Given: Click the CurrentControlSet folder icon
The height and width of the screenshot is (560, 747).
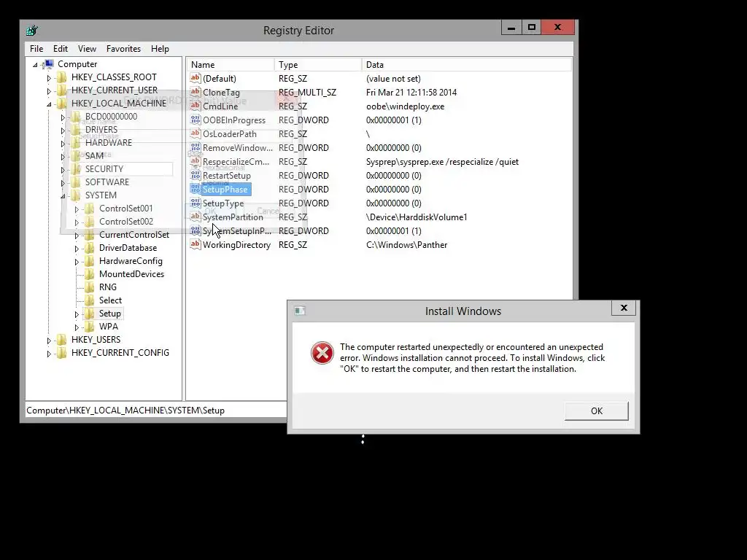Looking at the screenshot, I should [x=90, y=235].
